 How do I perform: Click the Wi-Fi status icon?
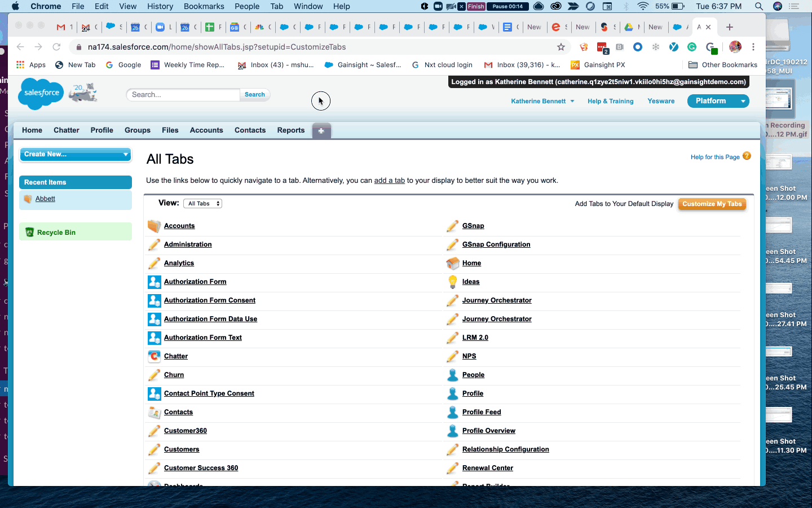click(x=643, y=6)
